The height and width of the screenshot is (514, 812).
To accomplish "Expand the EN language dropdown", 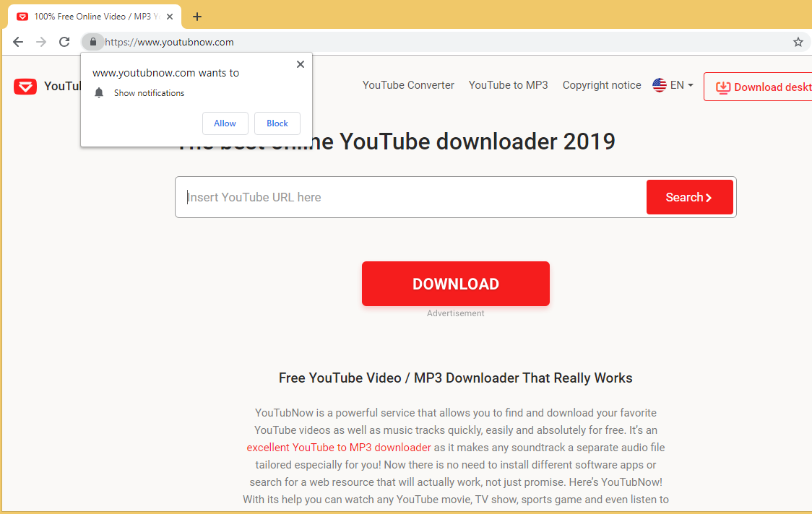I will tap(682, 85).
